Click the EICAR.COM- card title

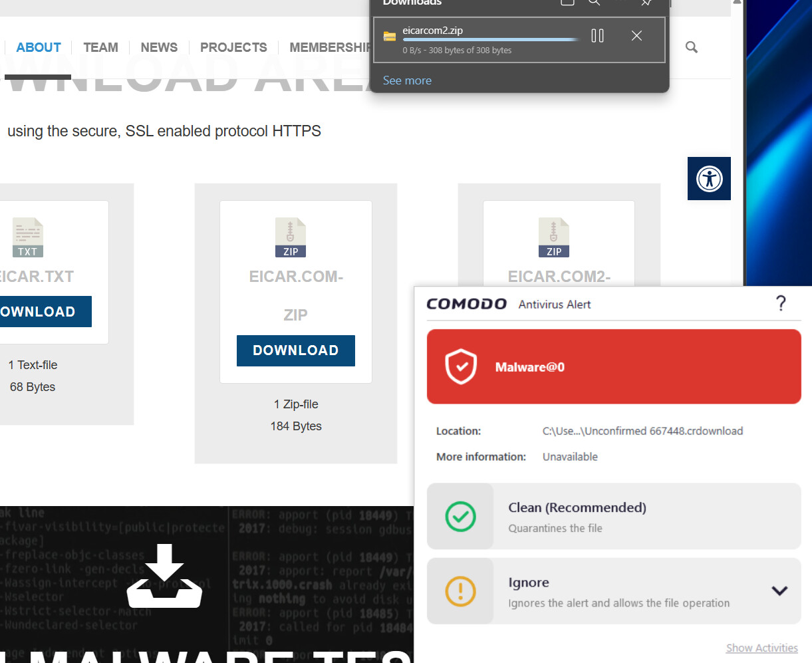(x=296, y=277)
